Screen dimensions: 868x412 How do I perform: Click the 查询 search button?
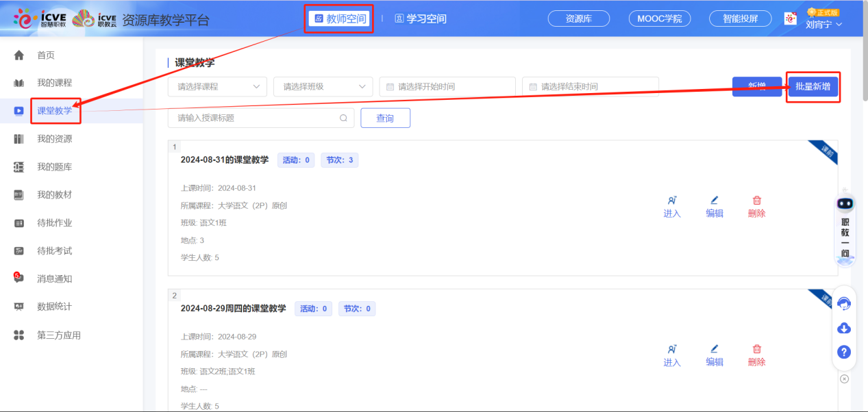click(385, 118)
